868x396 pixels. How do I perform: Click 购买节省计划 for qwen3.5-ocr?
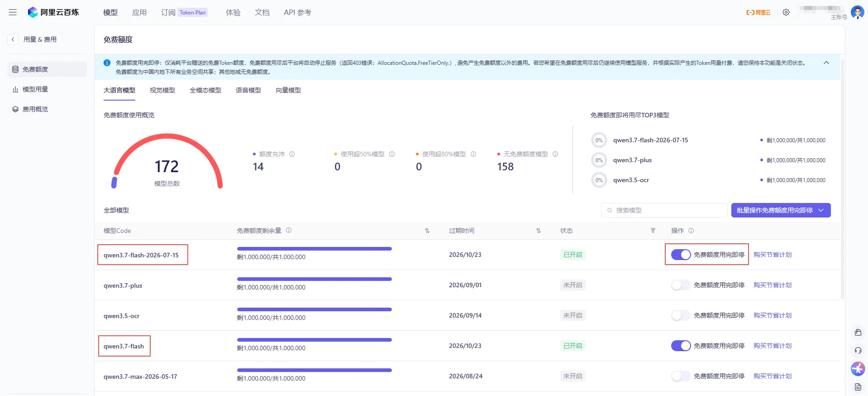[773, 315]
